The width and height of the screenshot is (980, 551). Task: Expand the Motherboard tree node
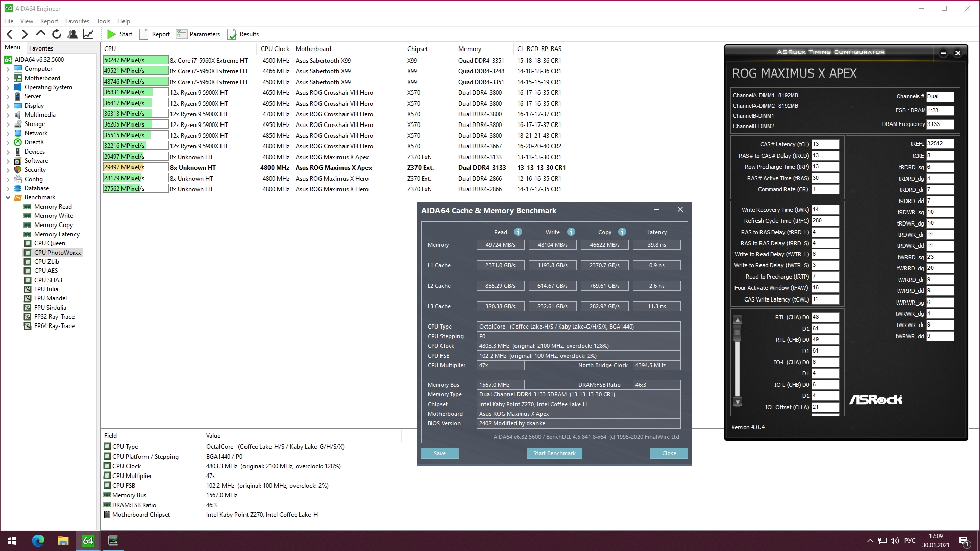click(x=8, y=78)
